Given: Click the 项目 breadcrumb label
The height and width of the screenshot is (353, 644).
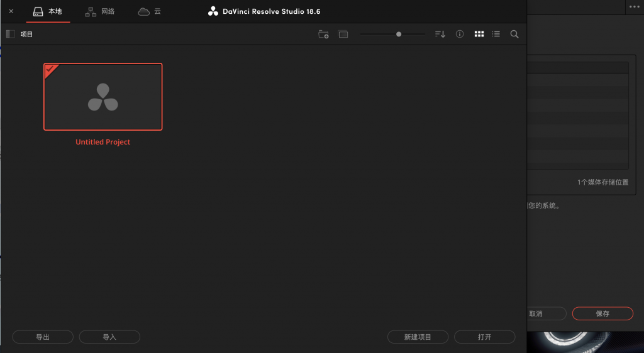Looking at the screenshot, I should point(26,34).
